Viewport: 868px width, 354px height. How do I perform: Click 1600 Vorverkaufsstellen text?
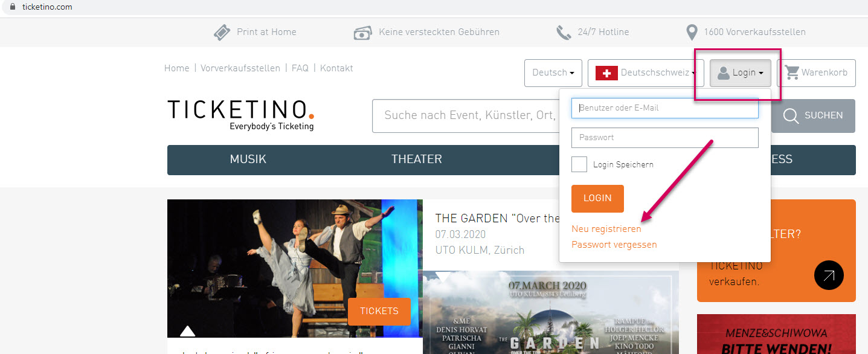(754, 32)
